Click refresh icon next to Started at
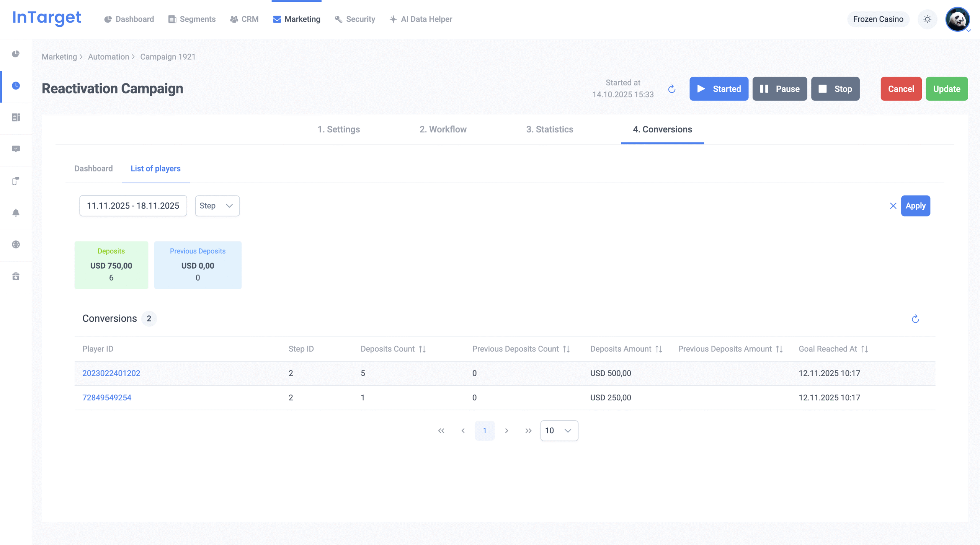The width and height of the screenshot is (980, 545). [672, 89]
